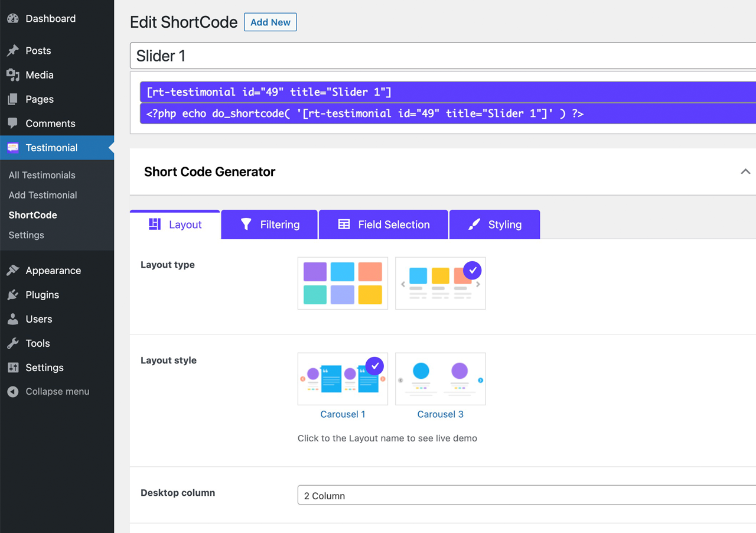Click the Short Code Generator heading
This screenshot has width=756, height=533.
[x=210, y=172]
